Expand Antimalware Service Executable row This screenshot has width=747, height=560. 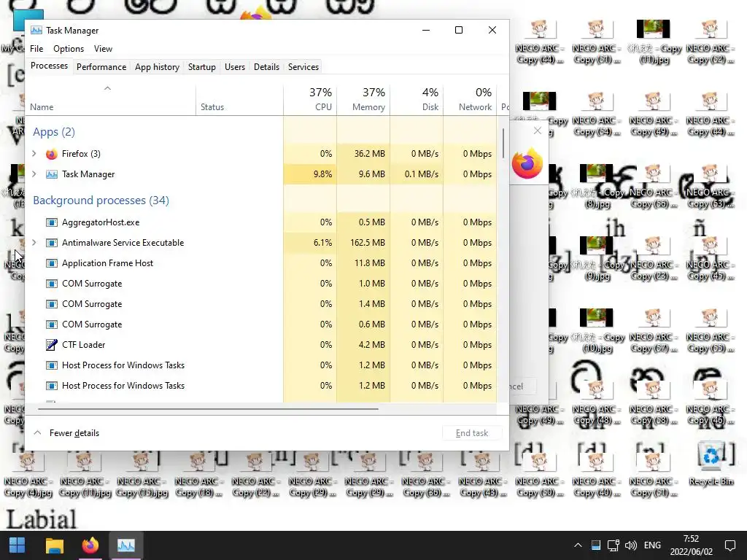coord(34,242)
